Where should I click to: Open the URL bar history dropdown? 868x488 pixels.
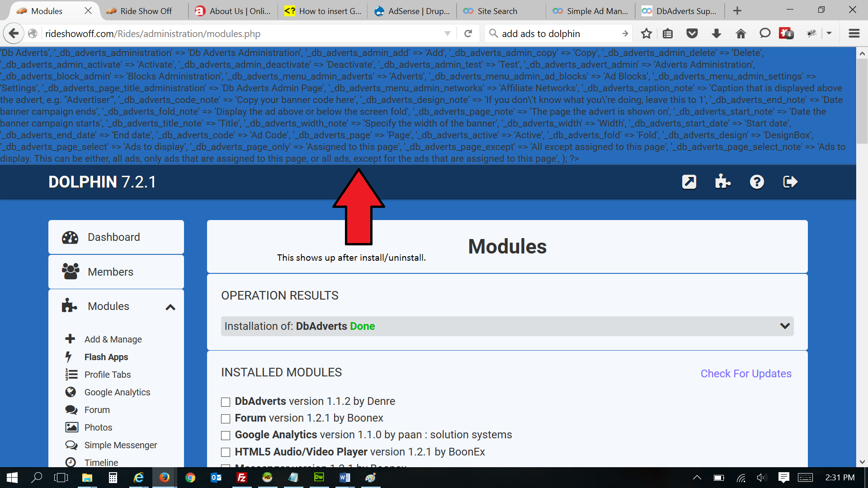[447, 33]
